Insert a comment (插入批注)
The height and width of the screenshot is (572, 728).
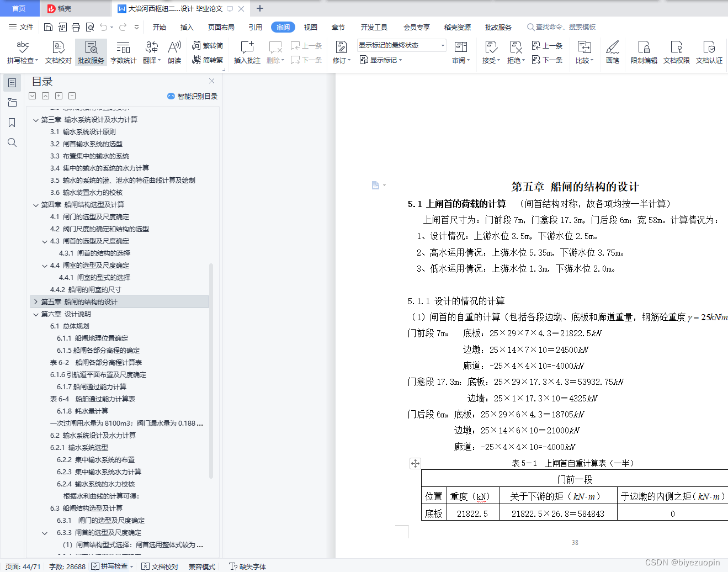(x=247, y=52)
